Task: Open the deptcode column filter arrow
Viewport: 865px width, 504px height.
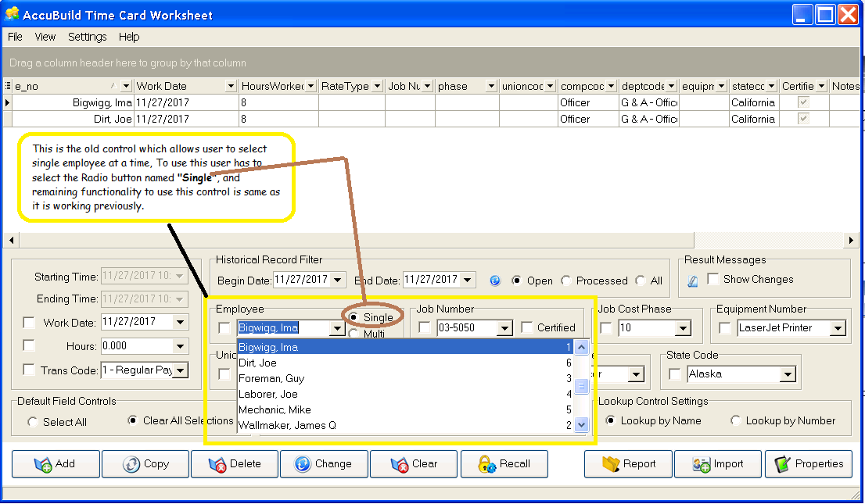Action: pyautogui.click(x=671, y=86)
